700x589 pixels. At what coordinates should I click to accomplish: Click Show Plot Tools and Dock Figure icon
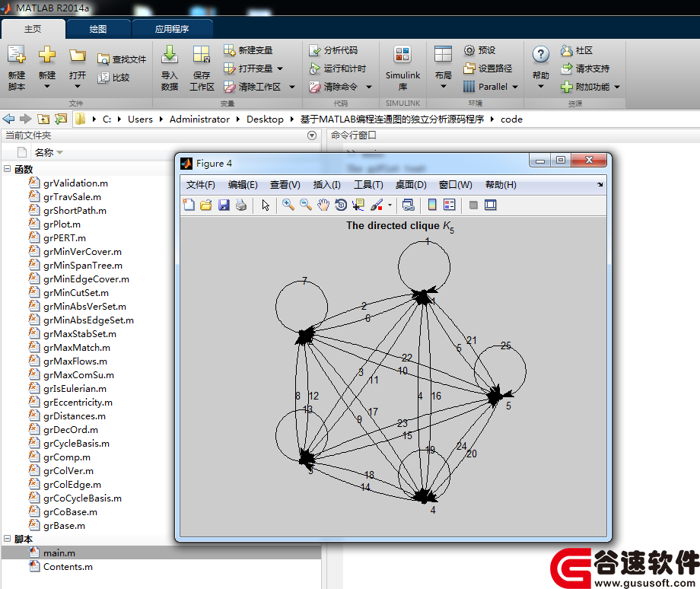pyautogui.click(x=491, y=205)
